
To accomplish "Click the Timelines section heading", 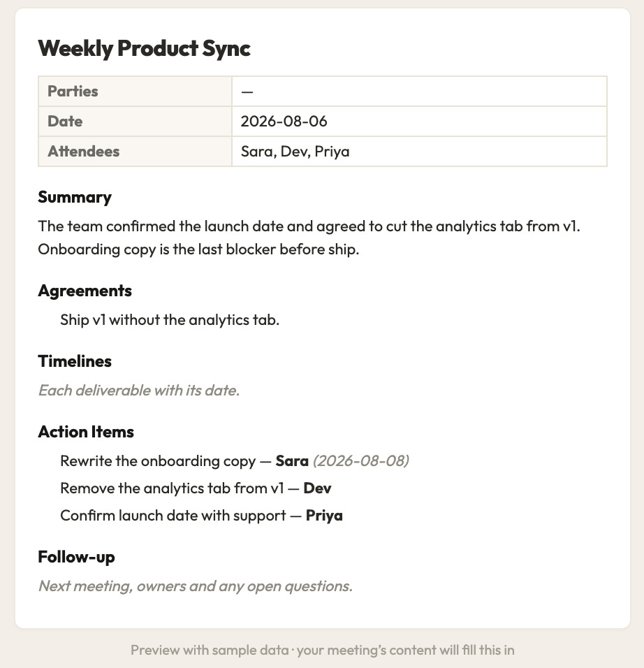I will tap(75, 361).
